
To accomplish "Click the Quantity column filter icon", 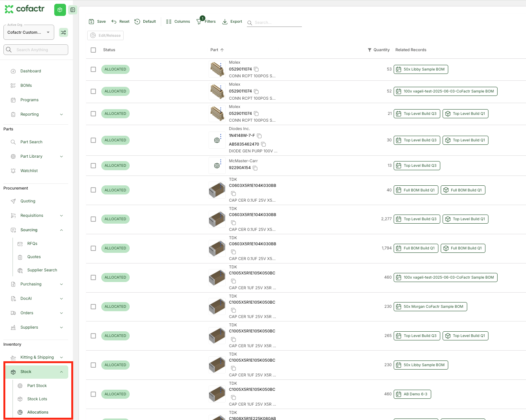I will tap(370, 50).
